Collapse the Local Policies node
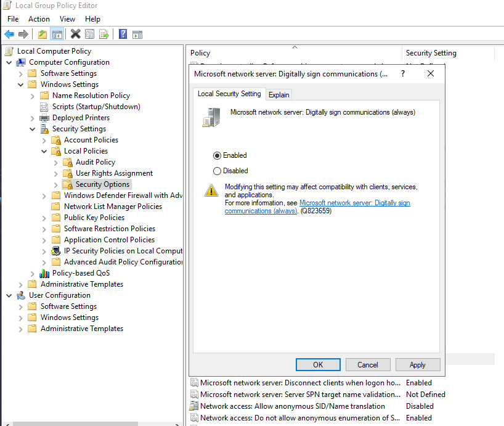This screenshot has width=504, height=426. (44, 152)
